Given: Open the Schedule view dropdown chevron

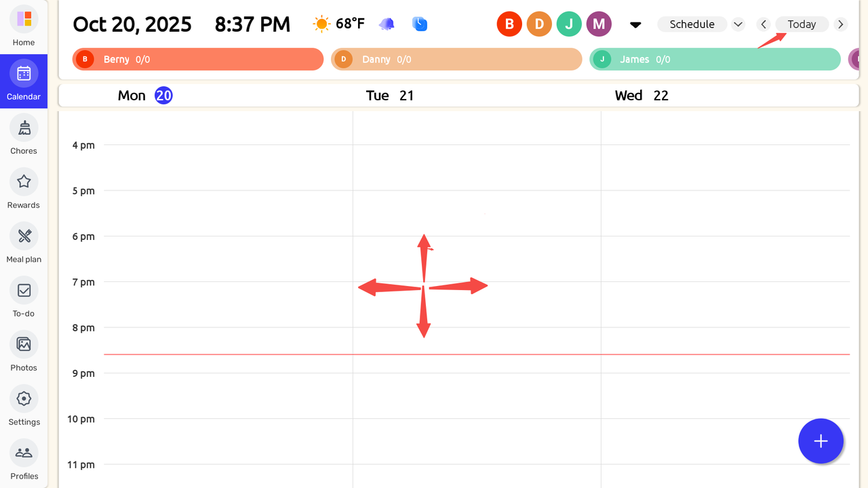Looking at the screenshot, I should [x=738, y=24].
